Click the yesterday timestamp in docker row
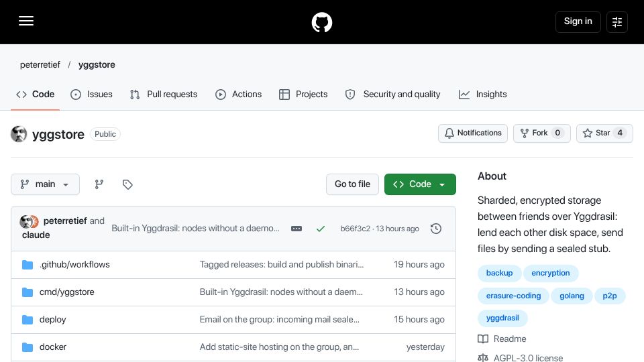 tap(425, 347)
